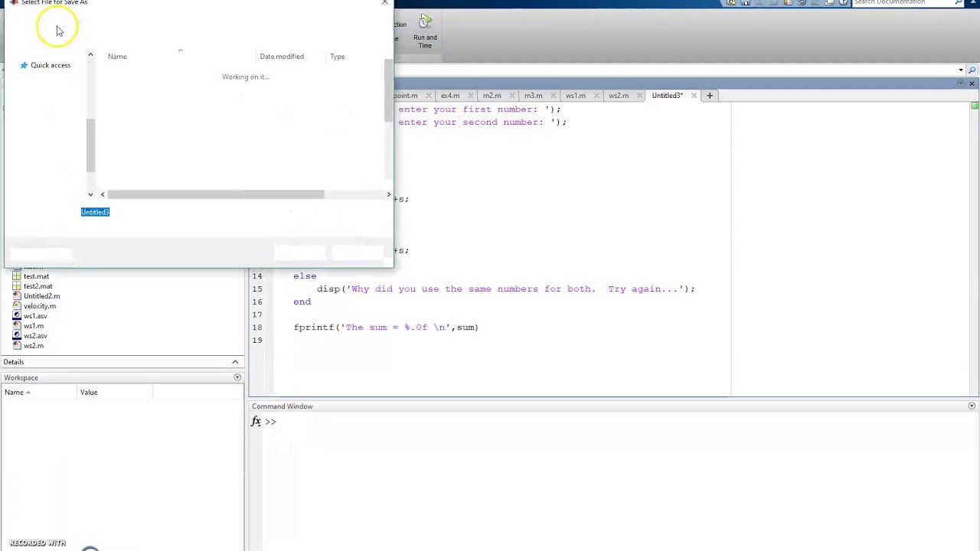Sort Workspace by Value column
This screenshot has width=980, height=551.
(x=89, y=393)
